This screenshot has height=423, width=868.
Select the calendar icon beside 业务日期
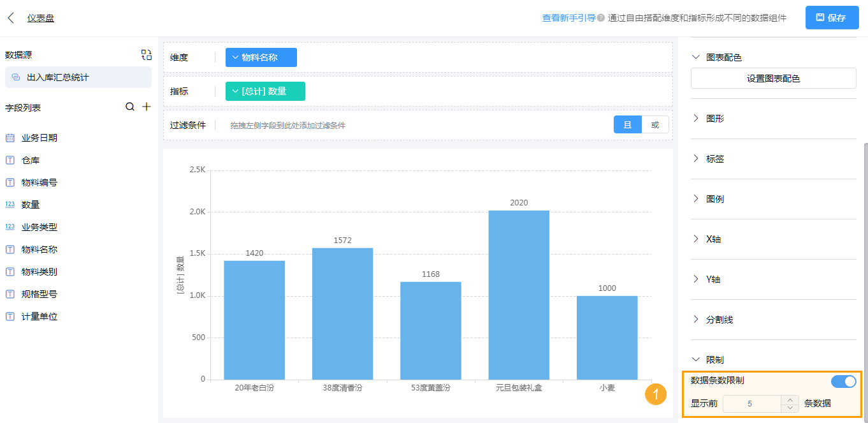10,137
